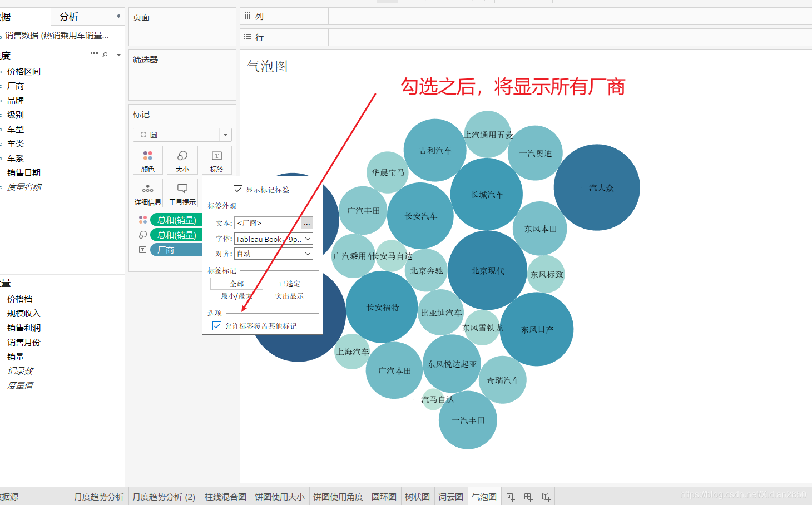Select the 一汽大众 bubble
The height and width of the screenshot is (505, 812).
pyautogui.click(x=597, y=187)
